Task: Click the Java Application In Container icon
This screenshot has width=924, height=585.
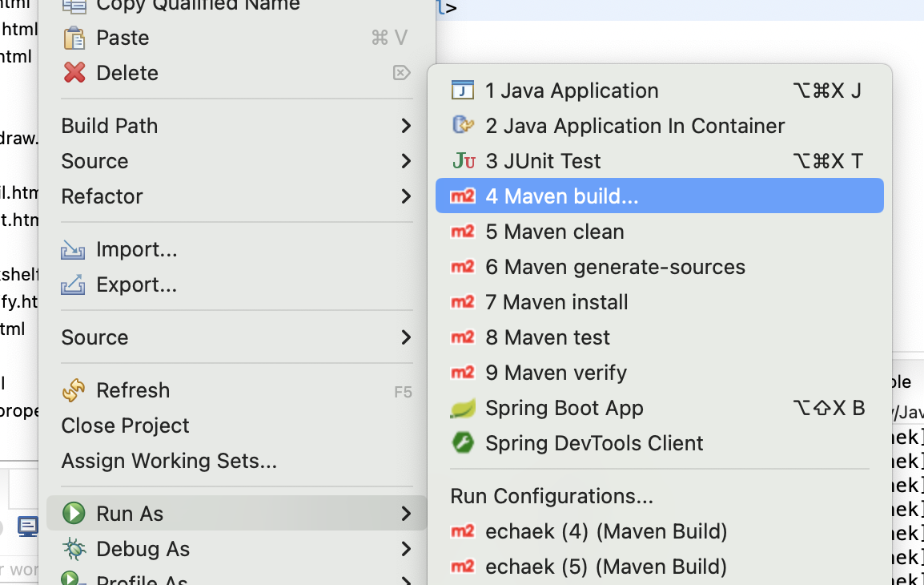Action: click(463, 125)
